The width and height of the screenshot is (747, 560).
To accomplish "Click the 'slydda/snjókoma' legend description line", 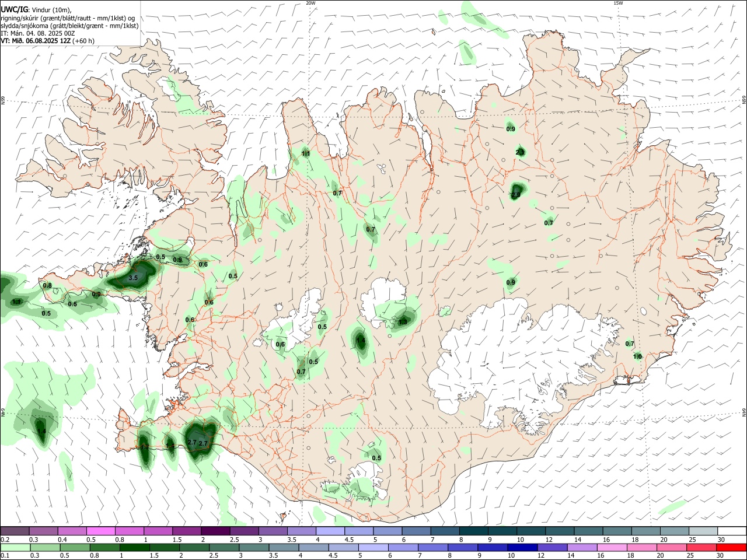I will point(69,26).
